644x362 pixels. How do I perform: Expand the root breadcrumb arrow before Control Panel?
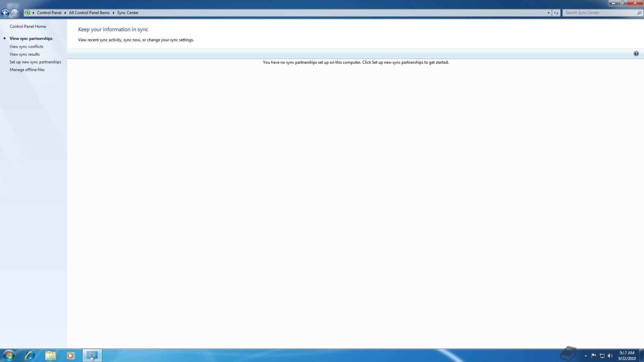click(34, 13)
